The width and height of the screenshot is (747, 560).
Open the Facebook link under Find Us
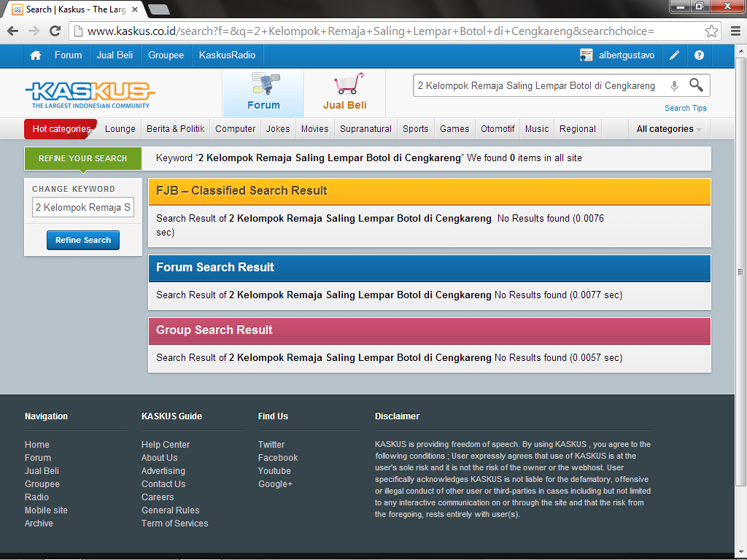pos(278,458)
